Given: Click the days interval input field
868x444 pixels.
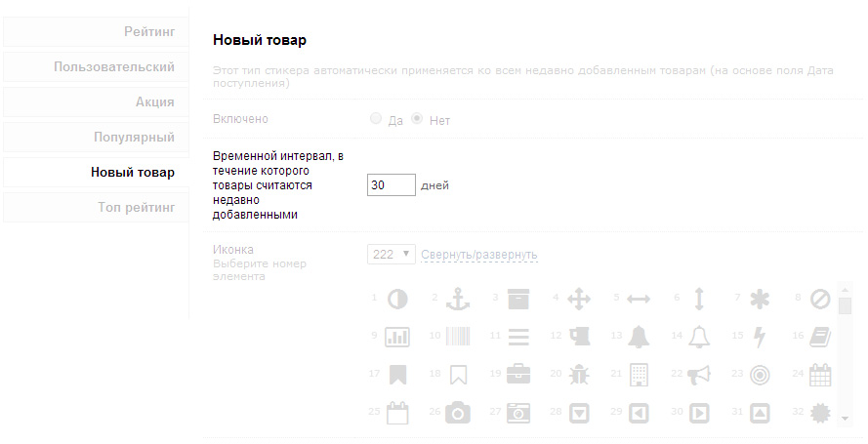Looking at the screenshot, I should pyautogui.click(x=391, y=184).
